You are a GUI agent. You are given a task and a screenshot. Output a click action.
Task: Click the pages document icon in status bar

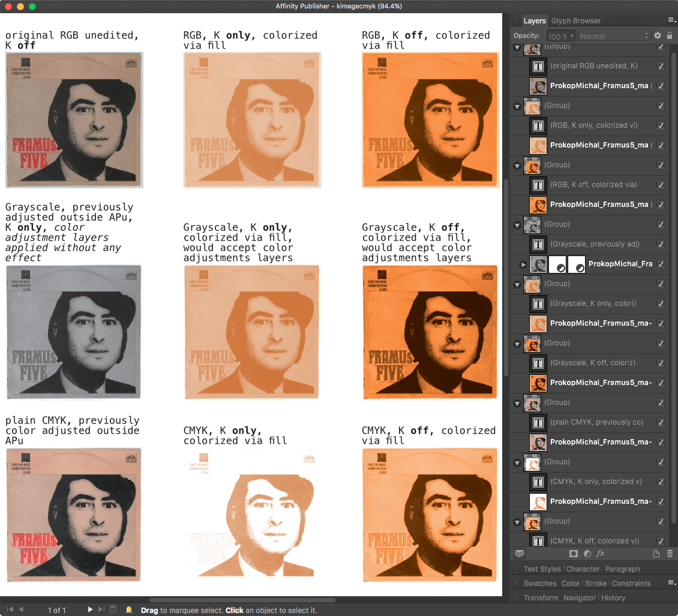pos(113,609)
